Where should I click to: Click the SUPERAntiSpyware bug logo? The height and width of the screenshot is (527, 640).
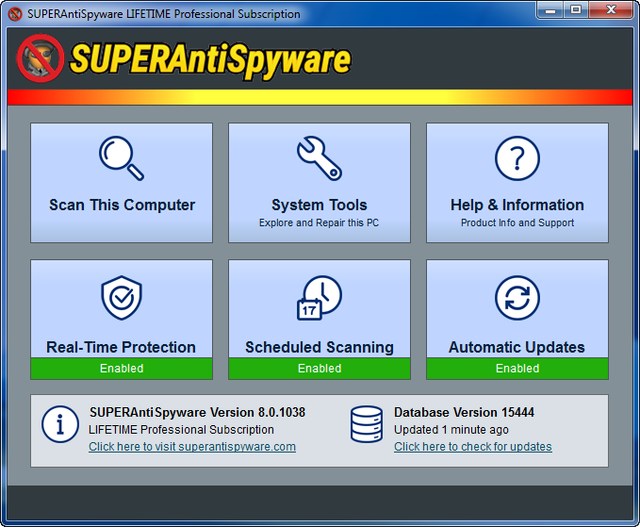40,59
